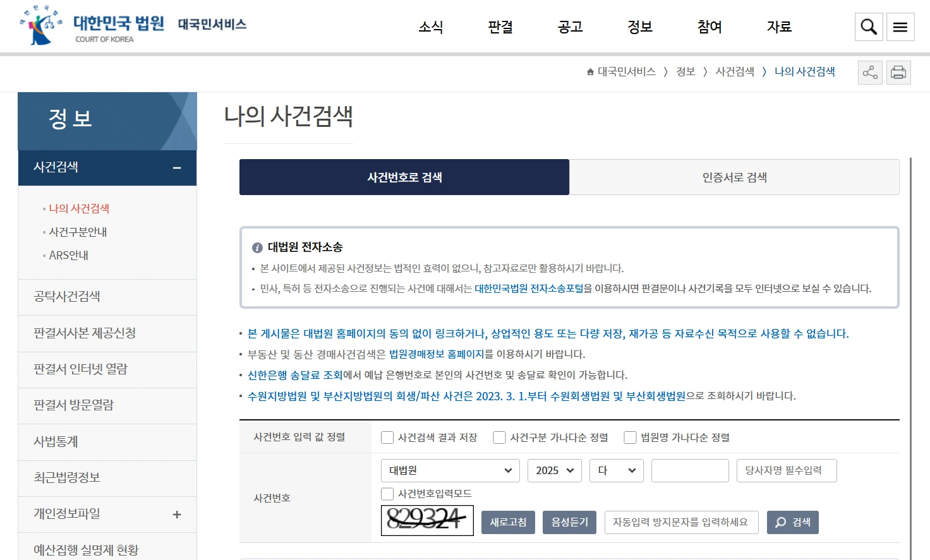Open the hamburger full menu icon
Image resolution: width=930 pixels, height=560 pixels.
pyautogui.click(x=900, y=27)
